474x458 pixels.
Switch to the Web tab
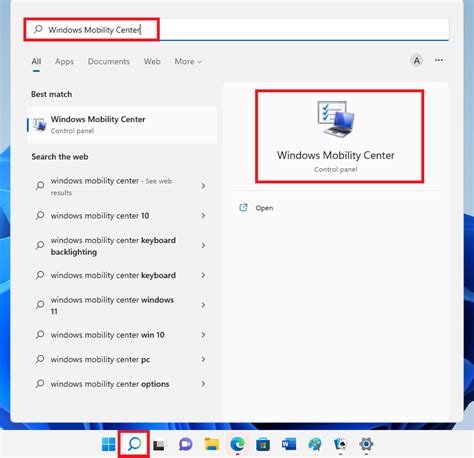click(x=152, y=61)
